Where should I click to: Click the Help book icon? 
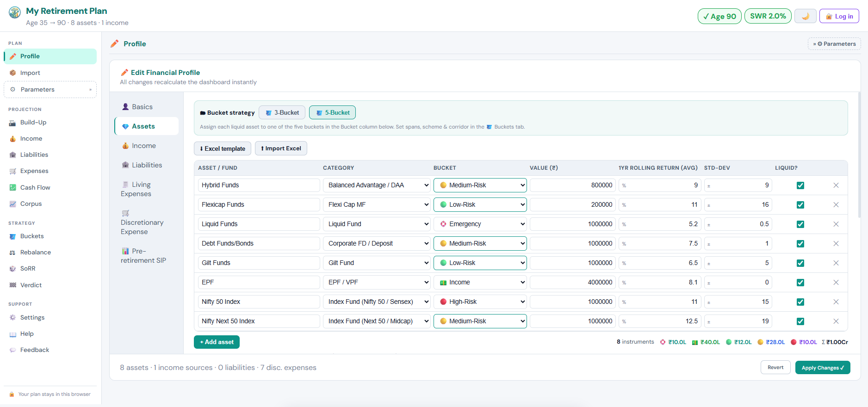click(x=13, y=334)
